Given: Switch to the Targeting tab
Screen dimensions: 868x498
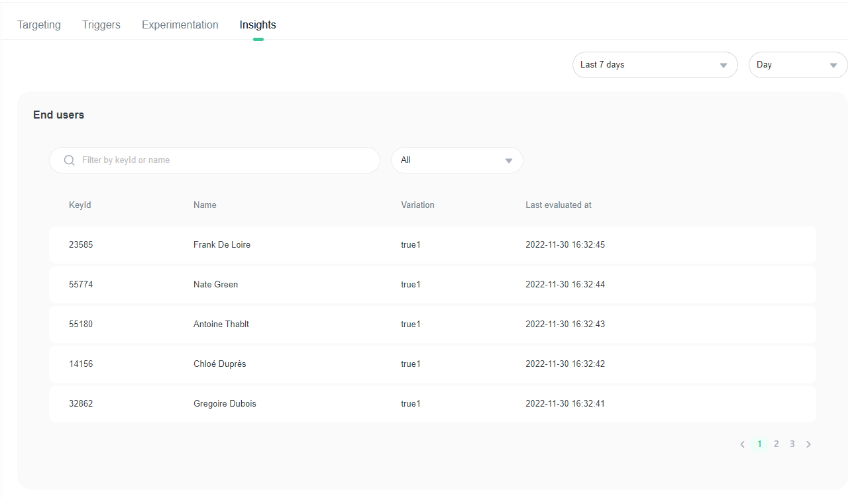Looking at the screenshot, I should click(39, 25).
